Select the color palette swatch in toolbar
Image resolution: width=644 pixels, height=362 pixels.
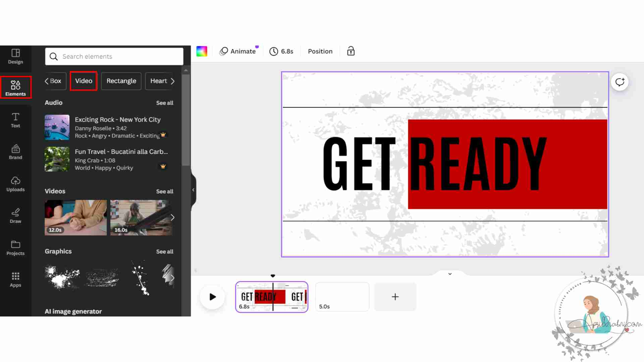click(x=202, y=51)
